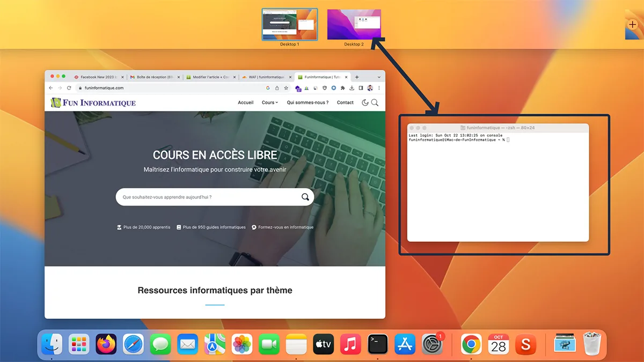Click the purple badge extension icon in Chrome
Image resolution: width=644 pixels, height=362 pixels.
[298, 89]
